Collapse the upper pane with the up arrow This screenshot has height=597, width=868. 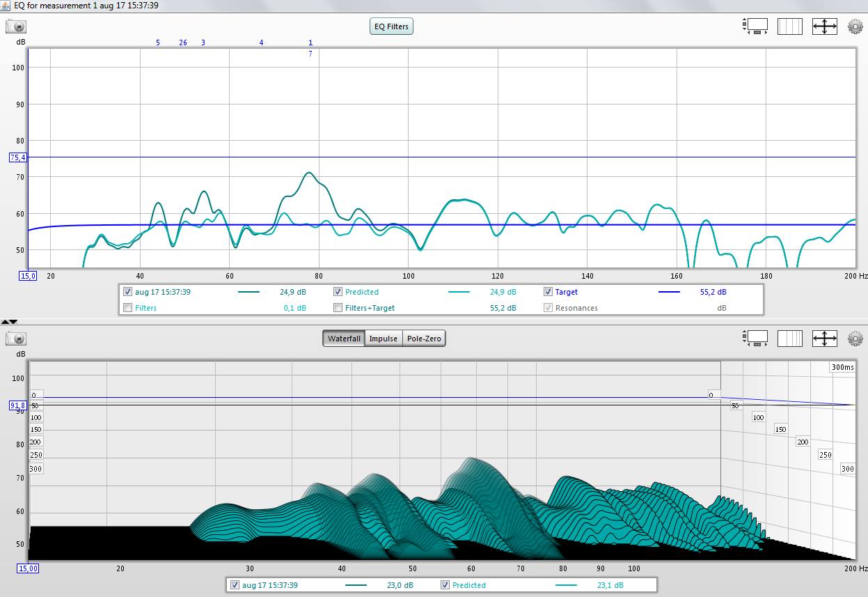click(x=6, y=322)
